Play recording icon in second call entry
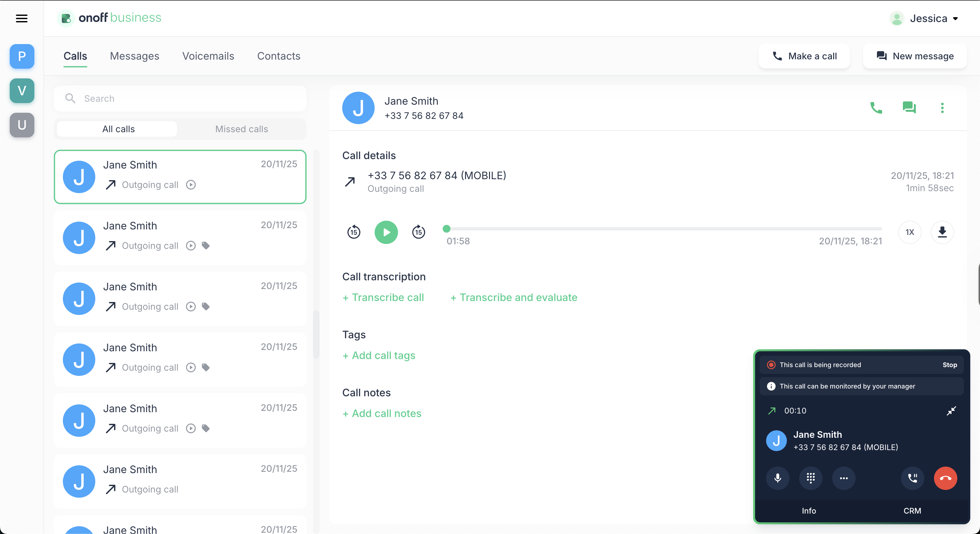980x534 pixels. click(191, 246)
